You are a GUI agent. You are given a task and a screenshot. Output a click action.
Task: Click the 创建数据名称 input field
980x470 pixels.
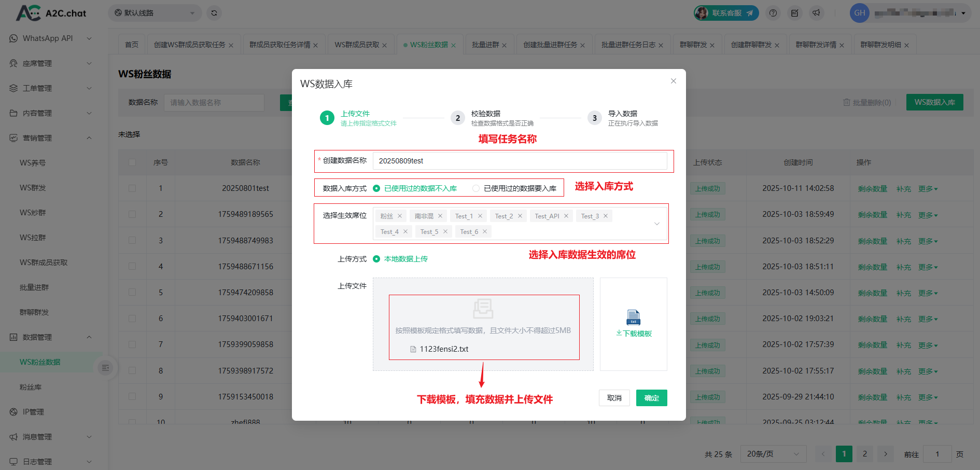(x=519, y=161)
